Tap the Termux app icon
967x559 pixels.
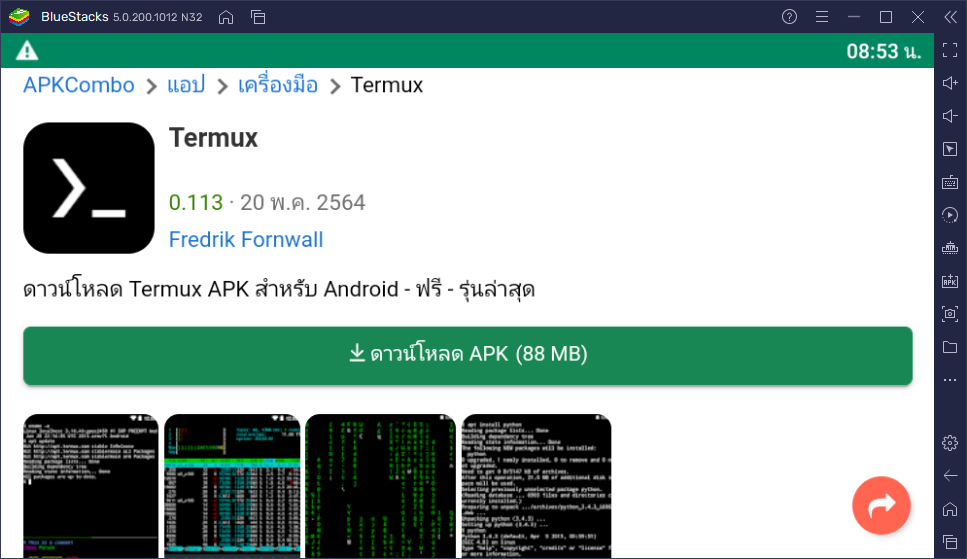coord(89,188)
